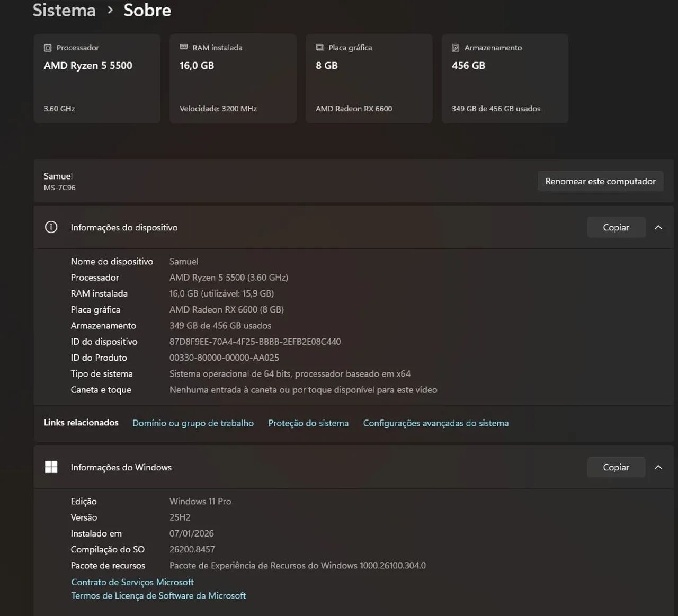
Task: Click the Windows logo icon next to Informações do Windows
Action: point(51,467)
